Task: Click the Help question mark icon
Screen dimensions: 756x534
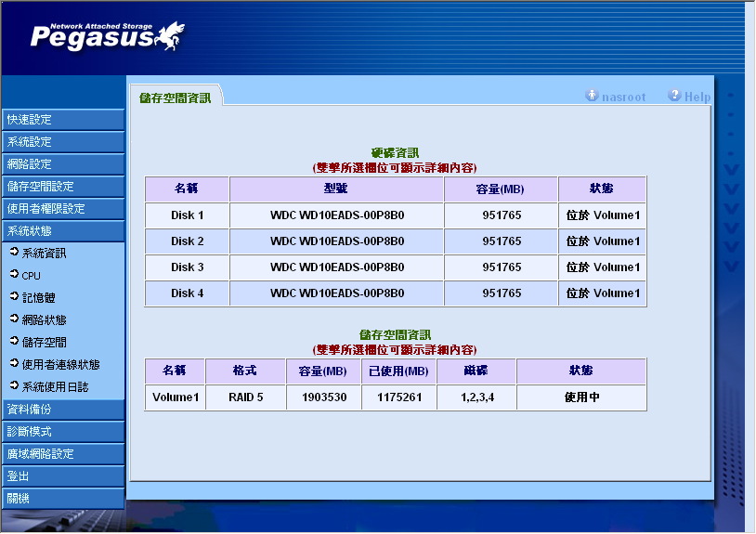Action: 674,96
